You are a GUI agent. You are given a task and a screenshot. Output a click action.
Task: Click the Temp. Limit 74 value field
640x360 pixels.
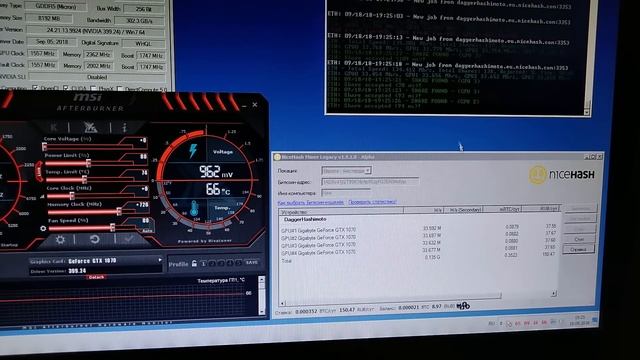pyautogui.click(x=144, y=173)
